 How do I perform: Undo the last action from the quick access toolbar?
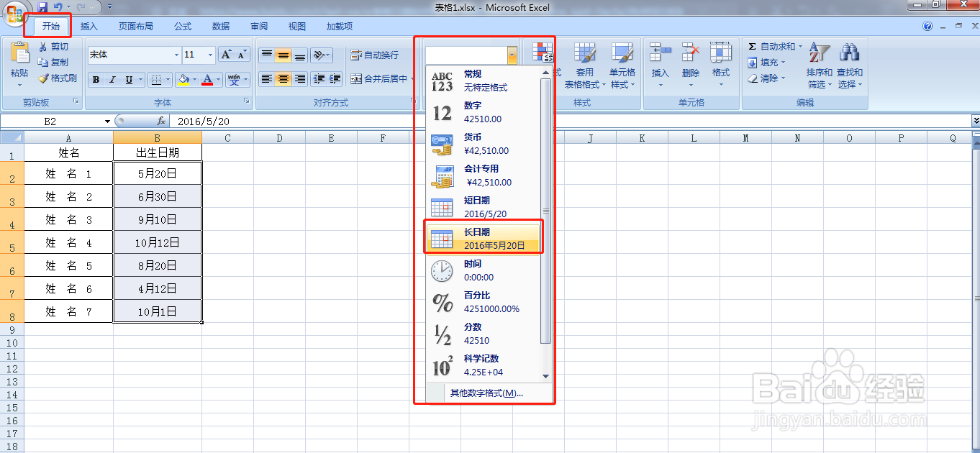click(58, 7)
